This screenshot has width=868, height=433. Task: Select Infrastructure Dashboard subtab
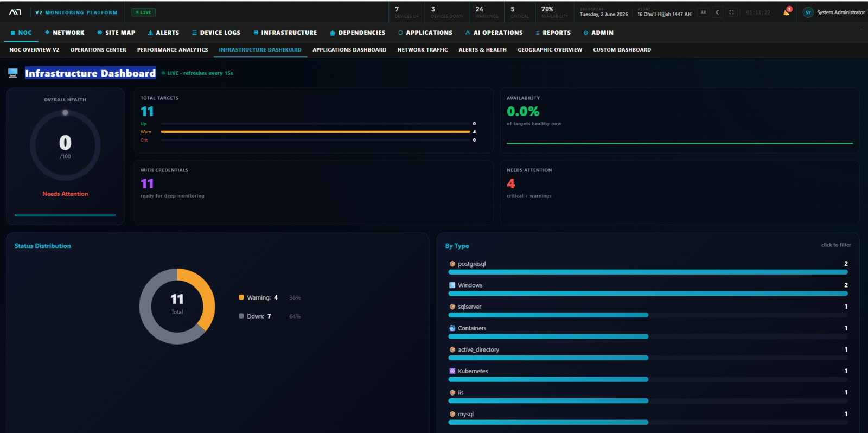260,50
